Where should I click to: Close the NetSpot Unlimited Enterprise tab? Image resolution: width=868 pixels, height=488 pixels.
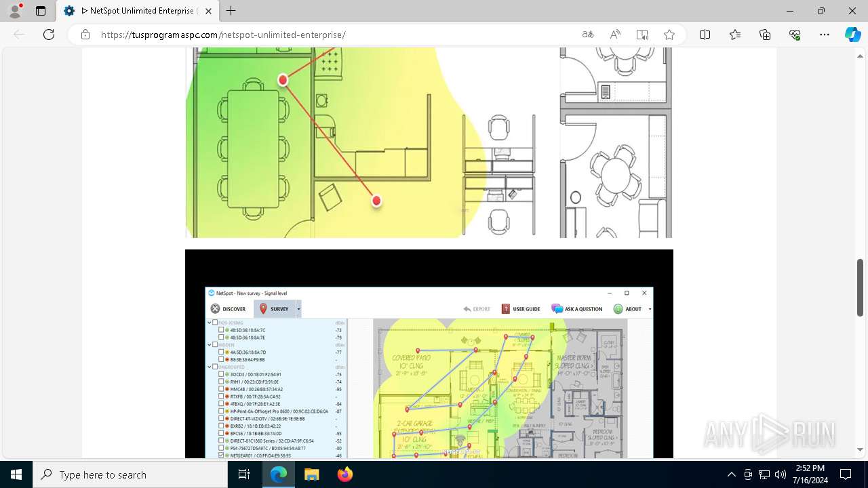click(208, 11)
